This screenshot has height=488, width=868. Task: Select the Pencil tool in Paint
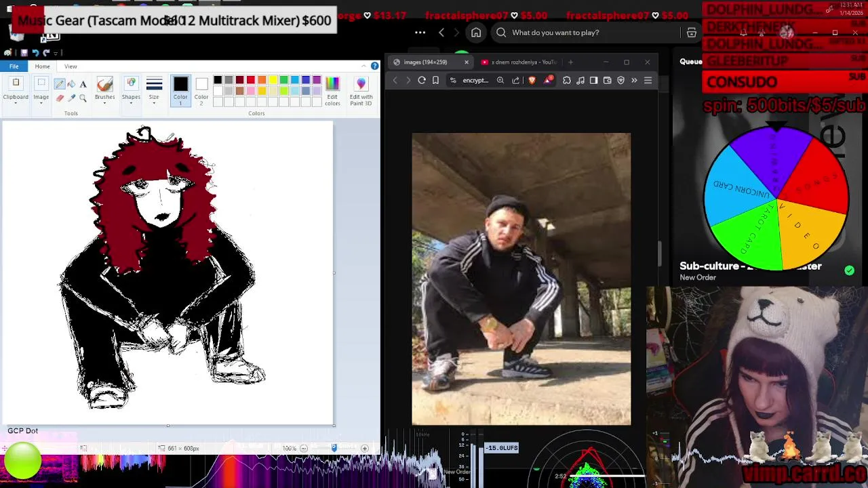60,83
